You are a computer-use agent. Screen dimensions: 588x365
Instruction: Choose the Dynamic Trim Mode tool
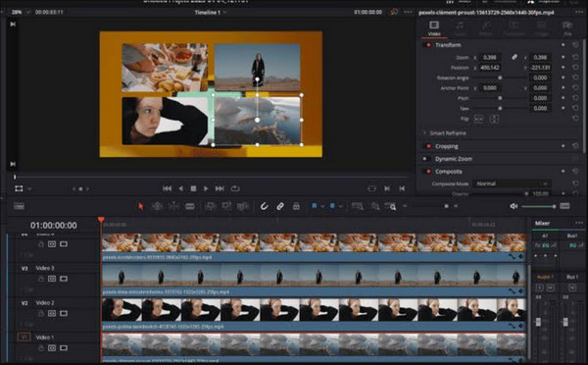pyautogui.click(x=173, y=206)
